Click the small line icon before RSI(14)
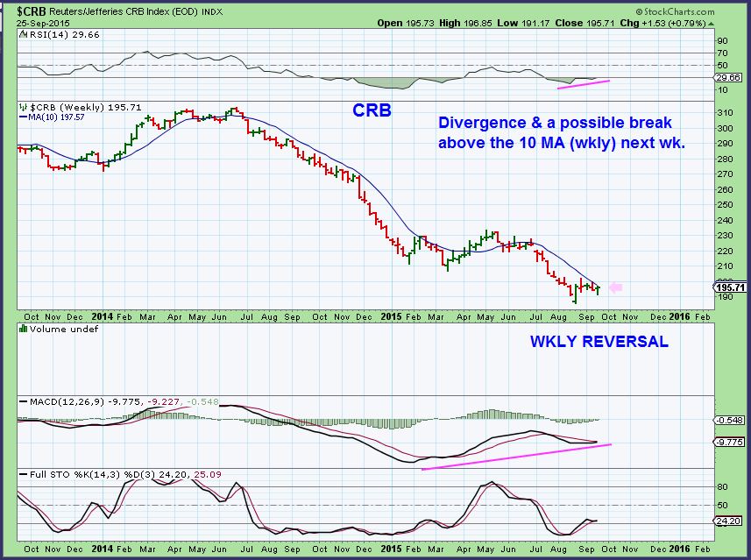The image size is (751, 560). tap(23, 34)
